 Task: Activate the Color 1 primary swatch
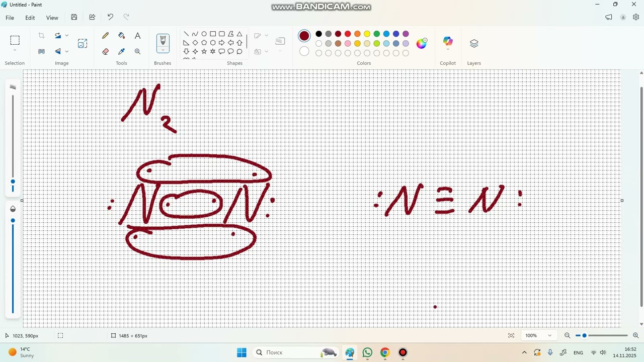pyautogui.click(x=304, y=36)
